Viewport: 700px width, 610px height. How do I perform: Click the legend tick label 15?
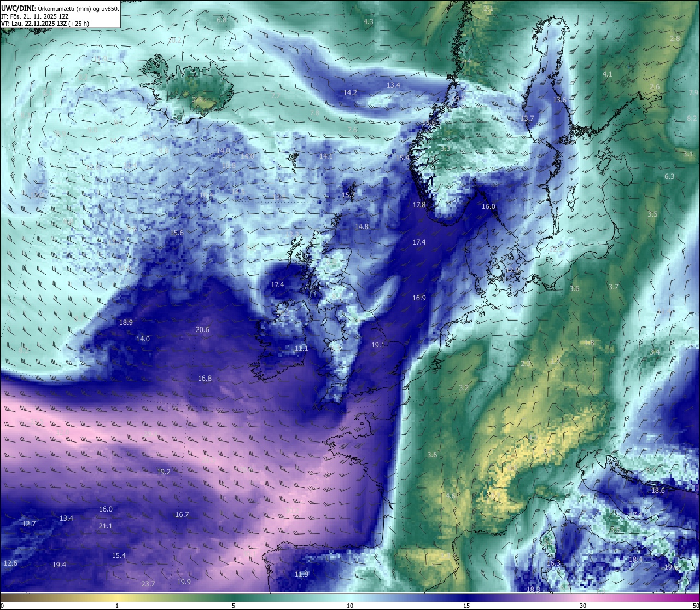click(466, 606)
